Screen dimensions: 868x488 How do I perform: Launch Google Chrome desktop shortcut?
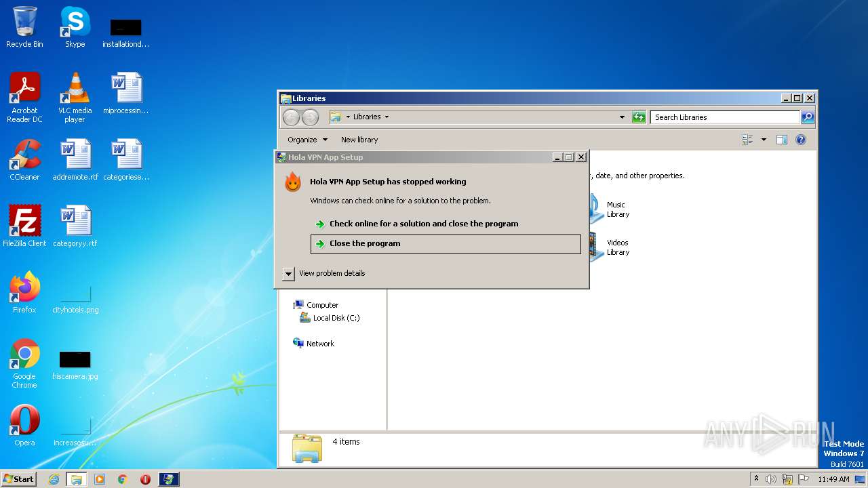[x=24, y=363]
